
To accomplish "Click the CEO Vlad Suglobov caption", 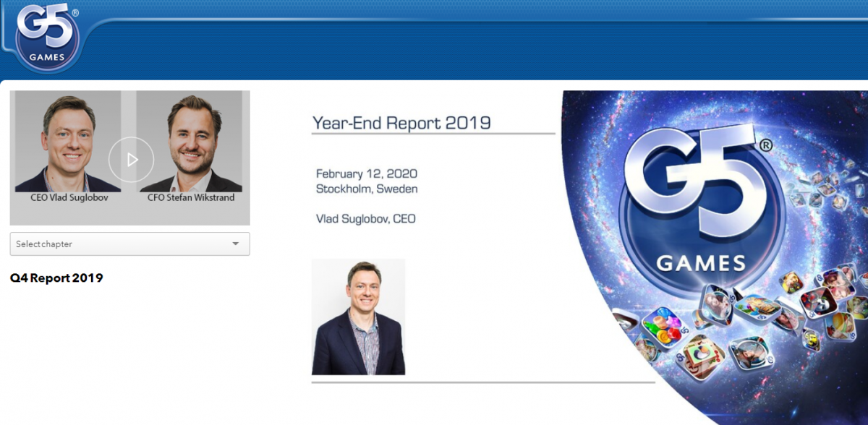I will [69, 197].
